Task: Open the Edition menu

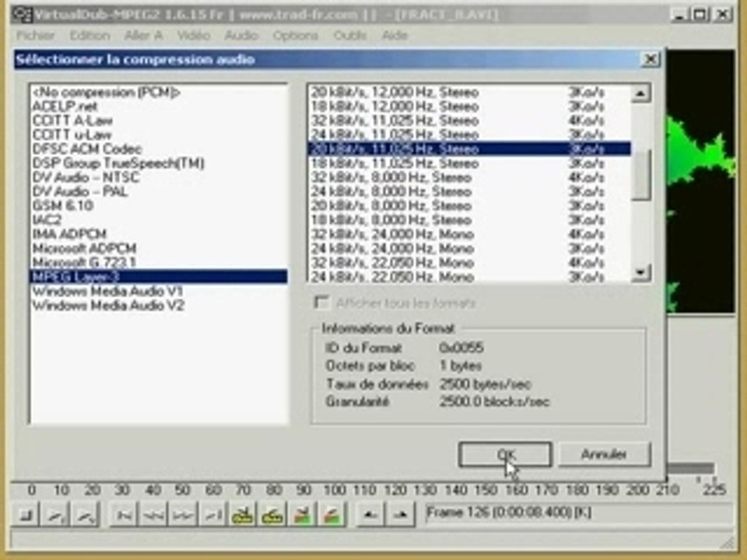Action: [x=89, y=35]
